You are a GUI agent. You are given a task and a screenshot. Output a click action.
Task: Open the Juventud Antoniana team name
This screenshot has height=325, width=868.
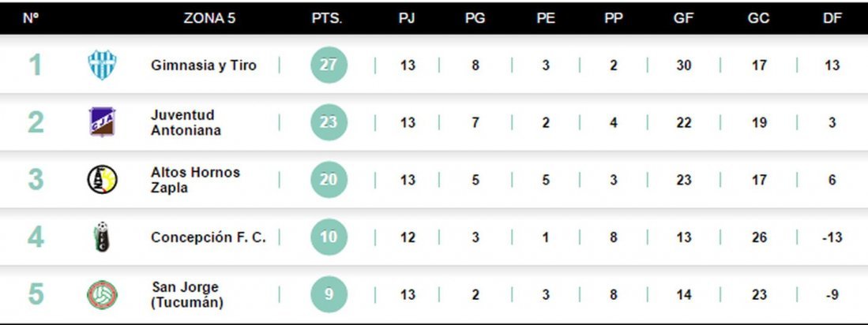point(186,122)
